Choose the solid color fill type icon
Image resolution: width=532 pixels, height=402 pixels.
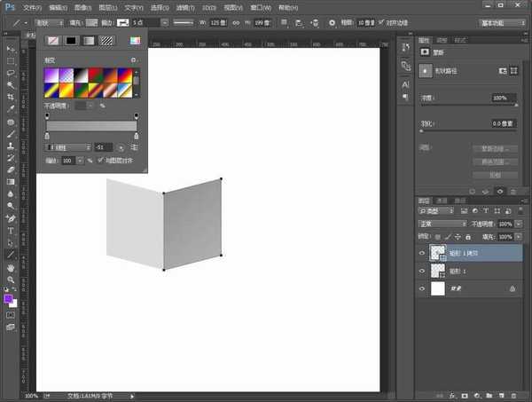tap(70, 41)
